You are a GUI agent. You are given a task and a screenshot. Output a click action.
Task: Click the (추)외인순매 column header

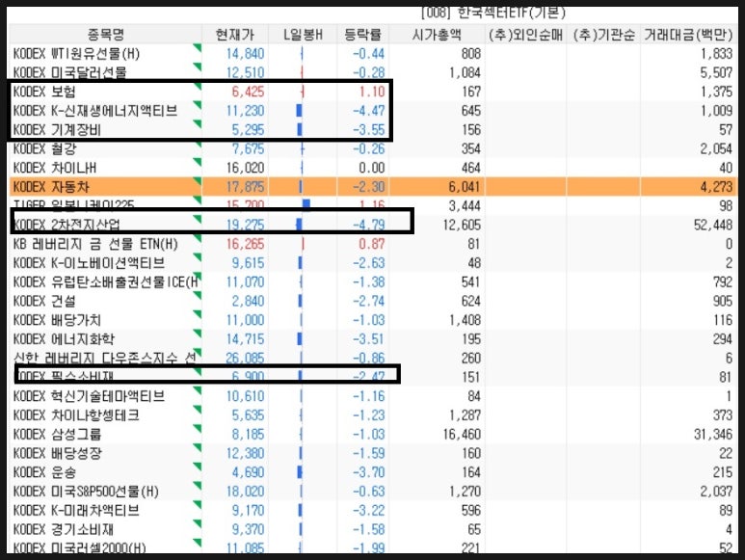point(525,35)
